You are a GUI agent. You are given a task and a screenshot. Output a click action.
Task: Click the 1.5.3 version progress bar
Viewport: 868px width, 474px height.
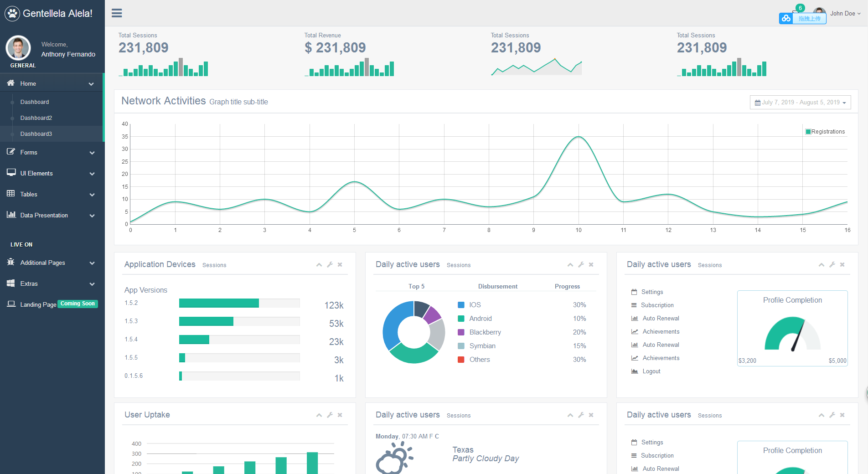(x=239, y=321)
